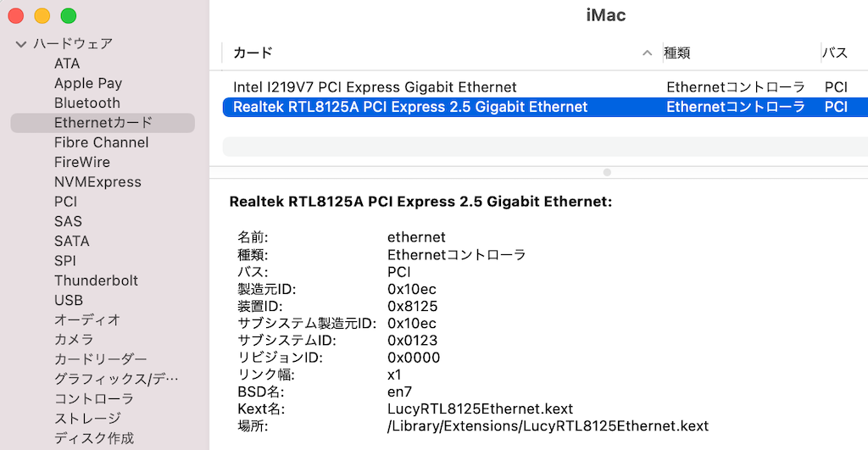868x450 pixels.
Task: Grab the split pane divider handle
Action: (x=607, y=172)
